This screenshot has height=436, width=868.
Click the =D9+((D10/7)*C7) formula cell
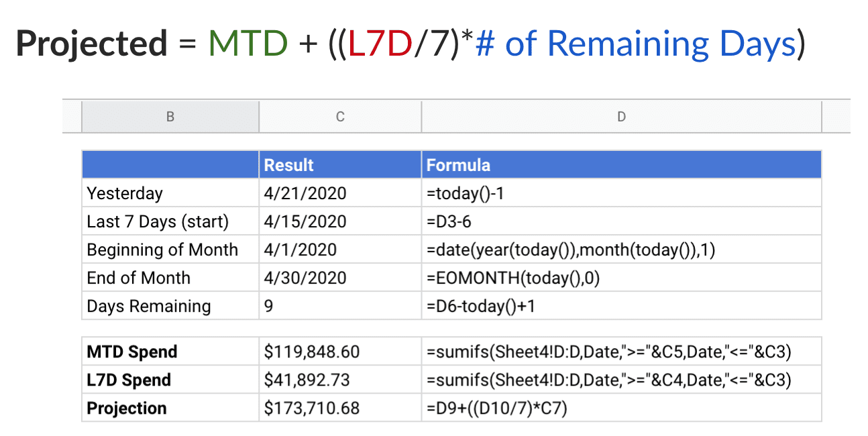(x=621, y=408)
